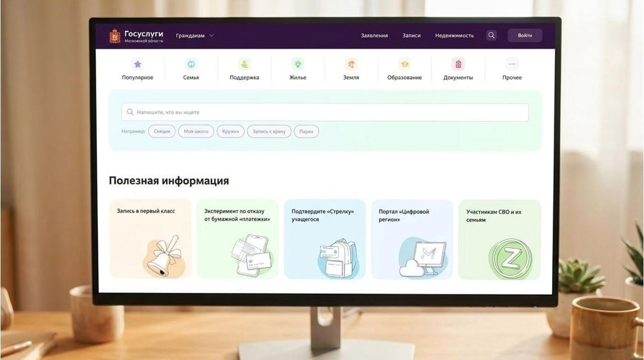Click the Госуслуги coat of arms logo
The height and width of the screenshot is (360, 644).
coord(115,36)
